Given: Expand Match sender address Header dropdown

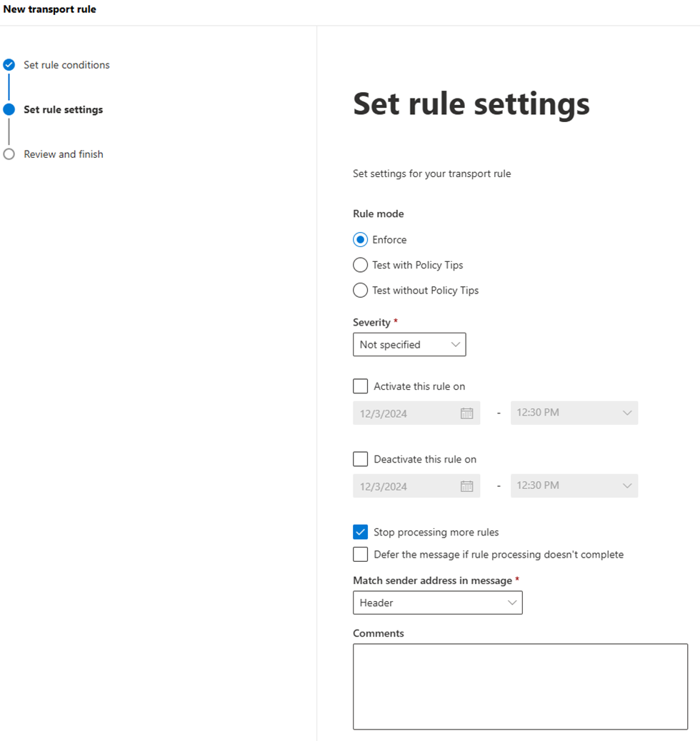Looking at the screenshot, I should click(x=437, y=603).
